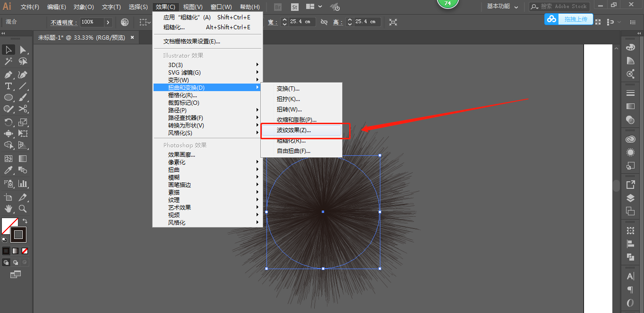
Task: Expand the 像素化 Photoshop effects submenu
Action: pos(207,162)
